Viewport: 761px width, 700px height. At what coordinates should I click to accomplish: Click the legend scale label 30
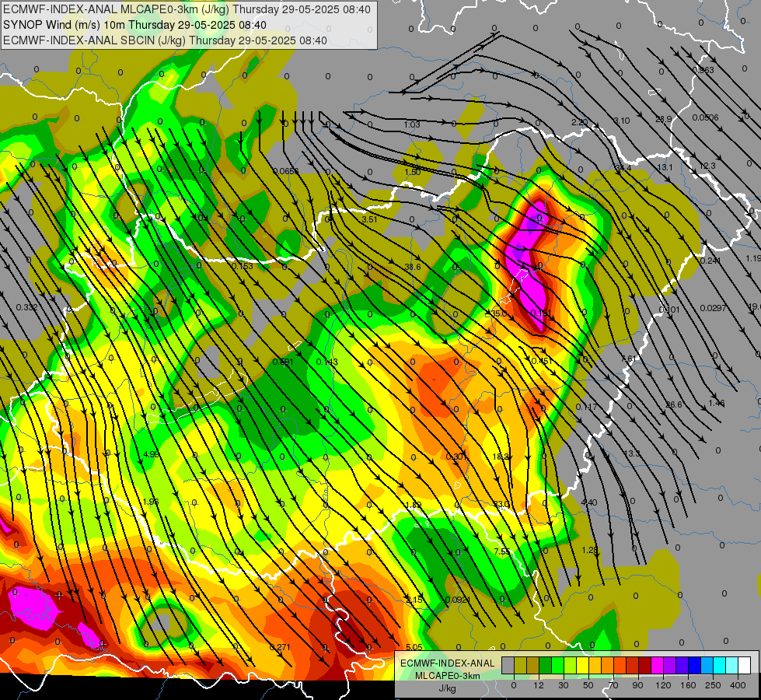tap(564, 685)
